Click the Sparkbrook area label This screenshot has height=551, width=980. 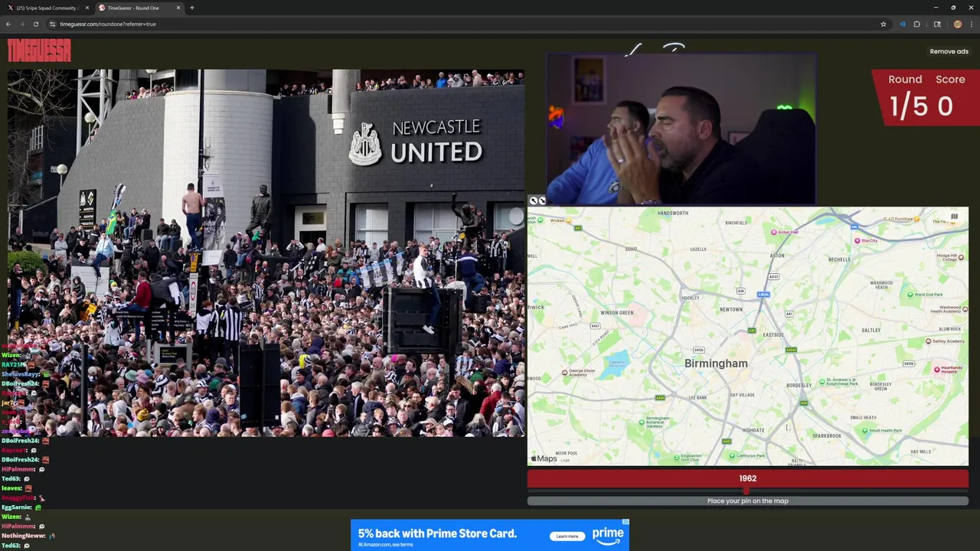point(827,435)
